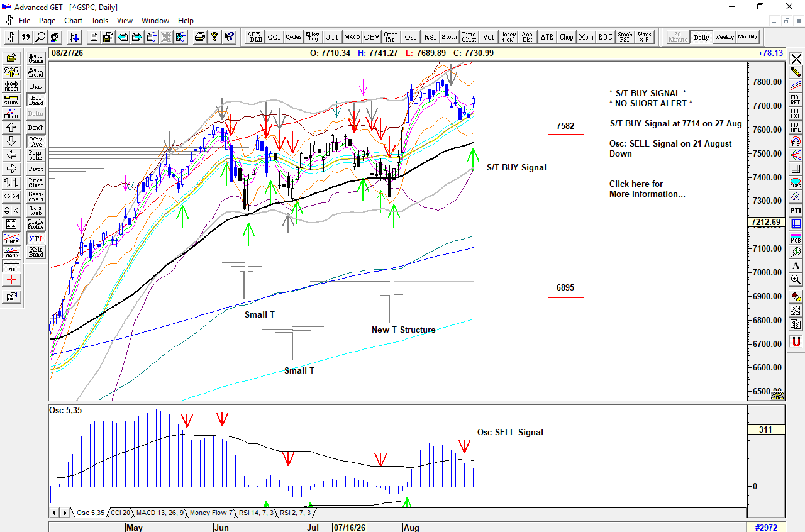Select the Gann lines tool

pyautogui.click(x=12, y=253)
